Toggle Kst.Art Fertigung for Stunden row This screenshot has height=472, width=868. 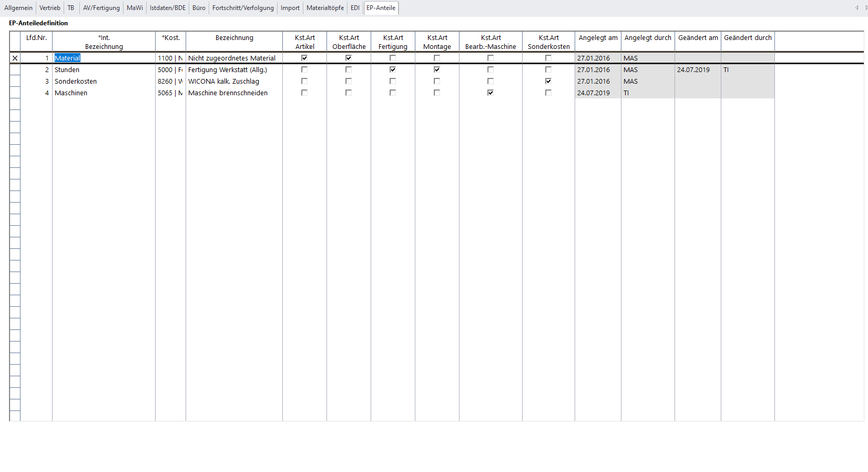[393, 69]
